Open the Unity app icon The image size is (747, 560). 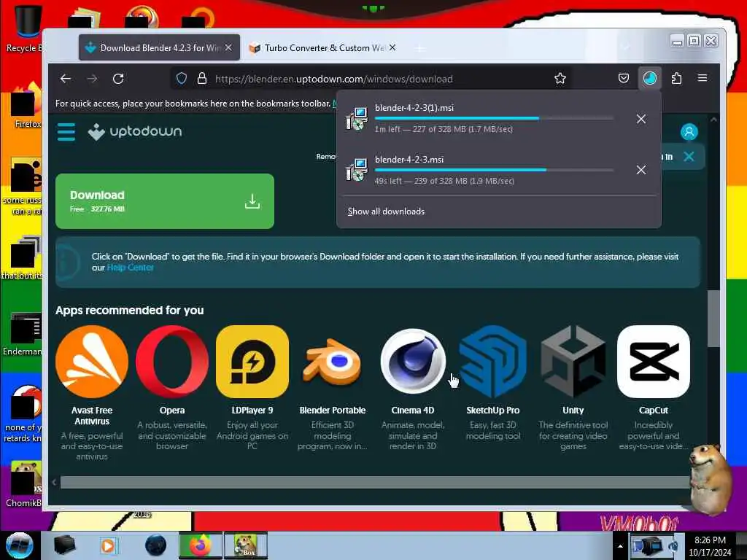[x=573, y=362]
